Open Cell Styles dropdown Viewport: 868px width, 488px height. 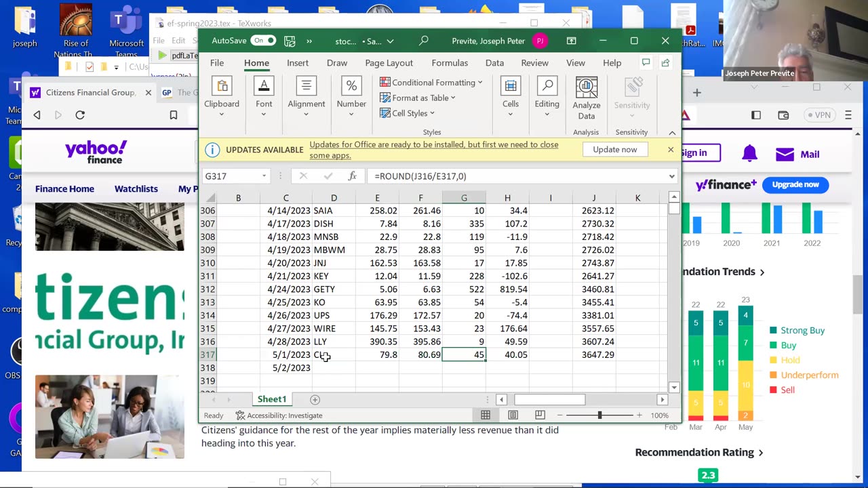pyautogui.click(x=408, y=113)
